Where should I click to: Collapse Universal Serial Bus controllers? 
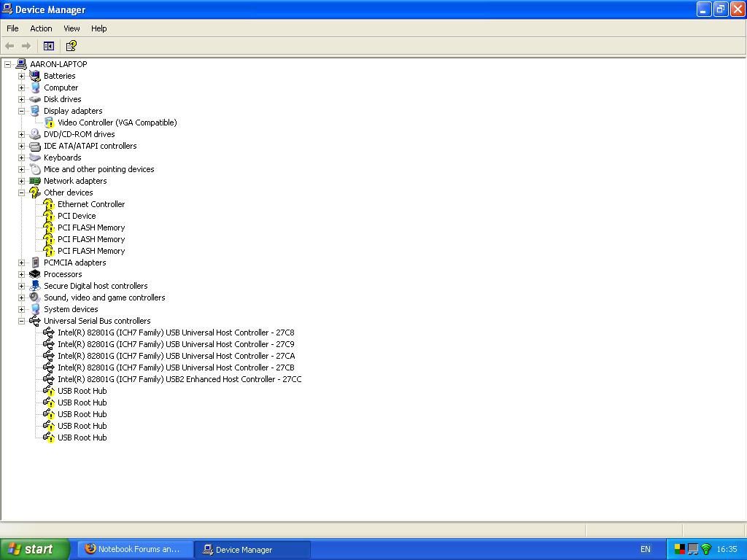[x=21, y=321]
